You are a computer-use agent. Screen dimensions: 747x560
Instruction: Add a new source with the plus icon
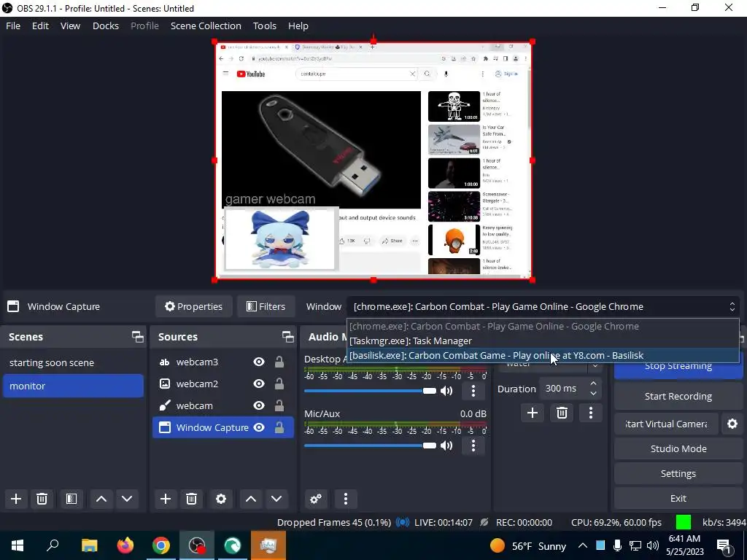[x=166, y=499]
